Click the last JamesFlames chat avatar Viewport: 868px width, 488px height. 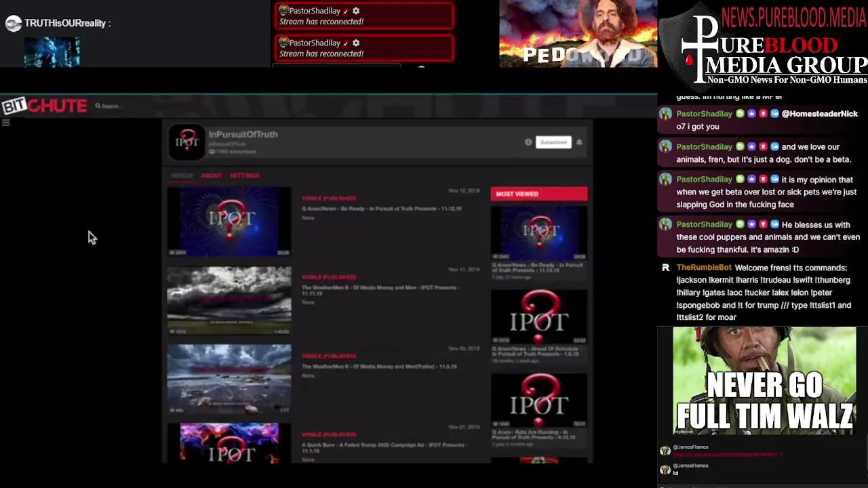click(x=665, y=469)
